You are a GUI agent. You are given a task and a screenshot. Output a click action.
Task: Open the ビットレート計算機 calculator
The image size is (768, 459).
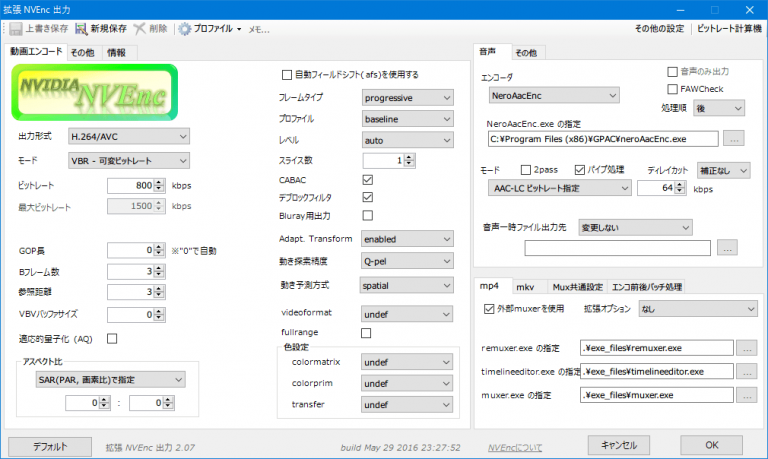[x=729, y=29]
